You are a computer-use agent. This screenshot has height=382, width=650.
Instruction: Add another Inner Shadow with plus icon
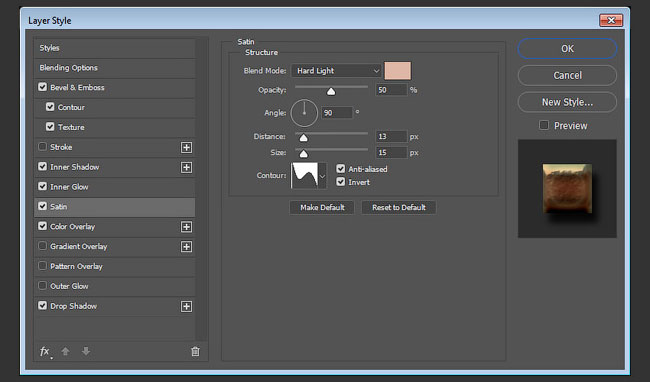click(187, 167)
